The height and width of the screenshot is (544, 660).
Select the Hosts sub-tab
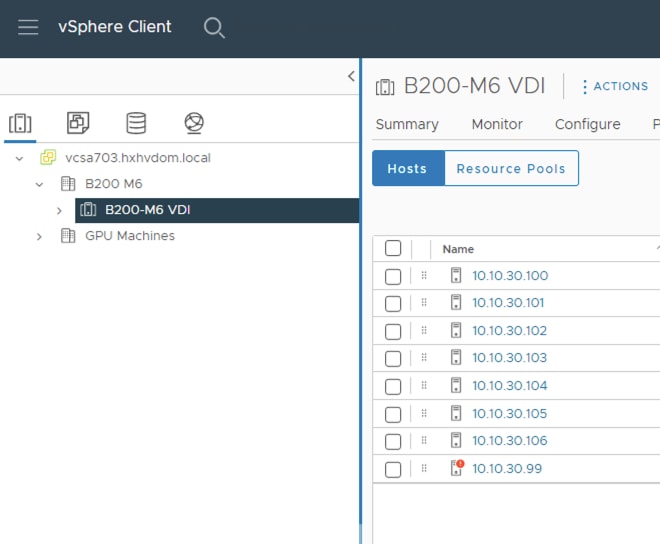408,168
